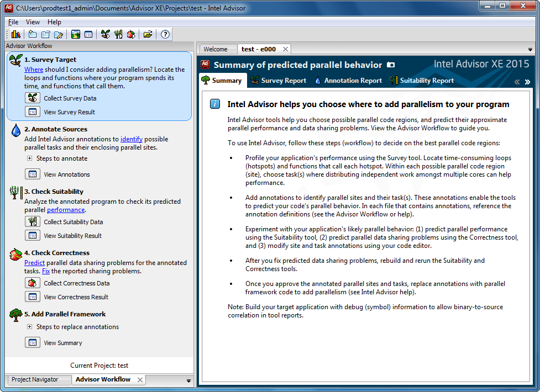
Task: Click the View Summary icon button
Action: pyautogui.click(x=33, y=342)
